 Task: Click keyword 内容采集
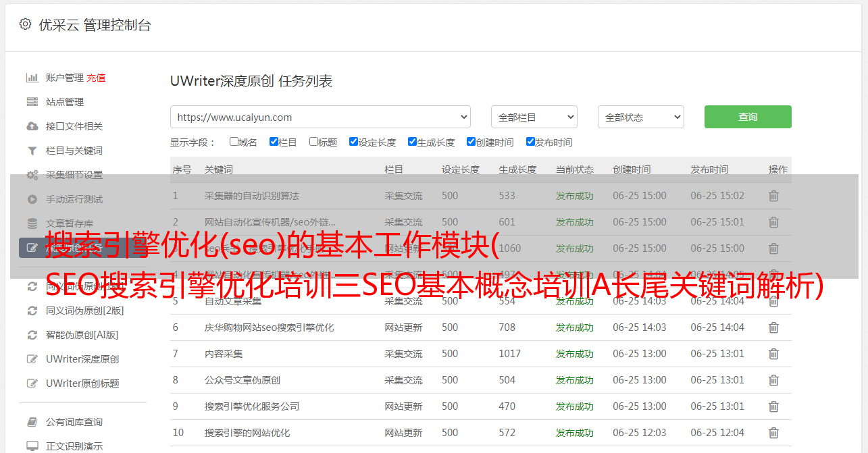tap(224, 354)
